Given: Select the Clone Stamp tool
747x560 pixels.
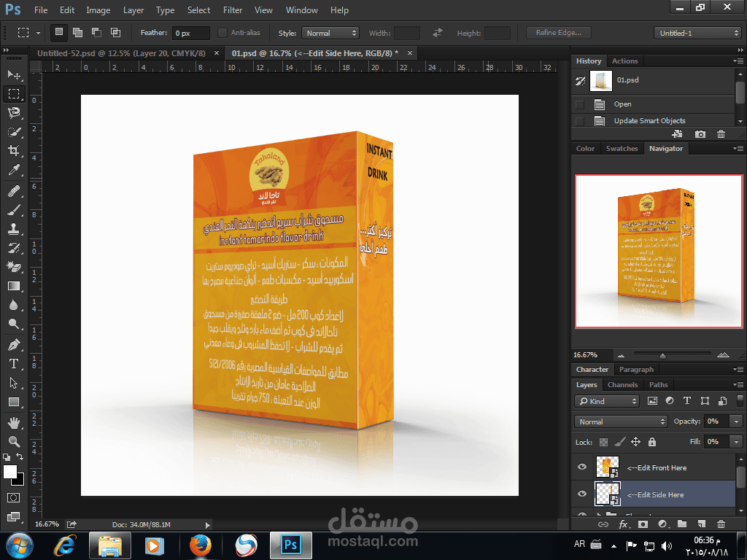Looking at the screenshot, I should (14, 229).
